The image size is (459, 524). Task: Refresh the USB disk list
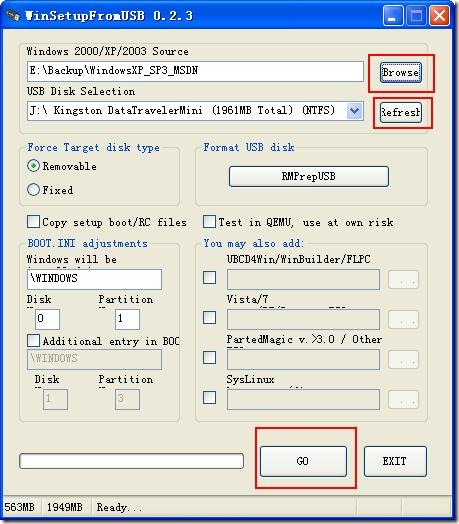pyautogui.click(x=400, y=112)
